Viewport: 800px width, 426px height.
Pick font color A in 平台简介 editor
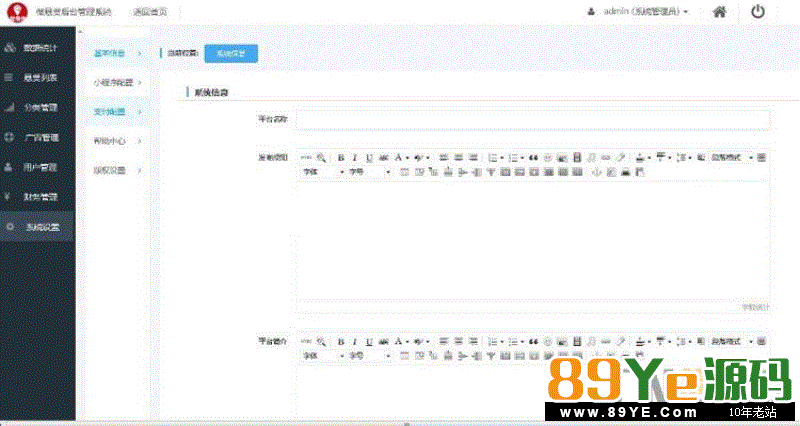point(399,341)
